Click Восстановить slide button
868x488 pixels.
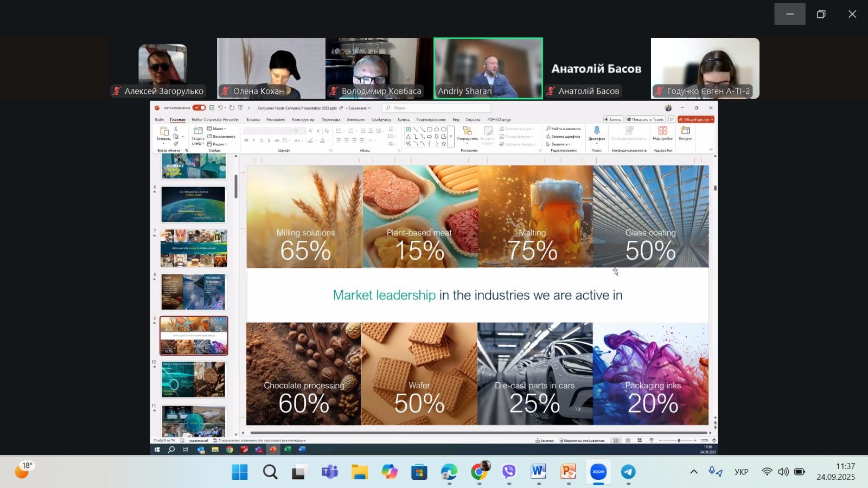(221, 136)
